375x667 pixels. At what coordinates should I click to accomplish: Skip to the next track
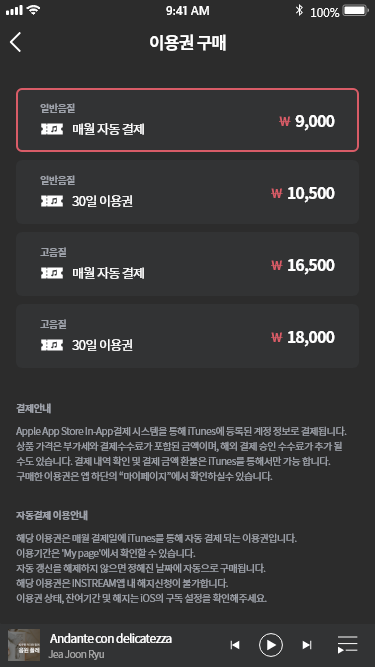coord(307,645)
